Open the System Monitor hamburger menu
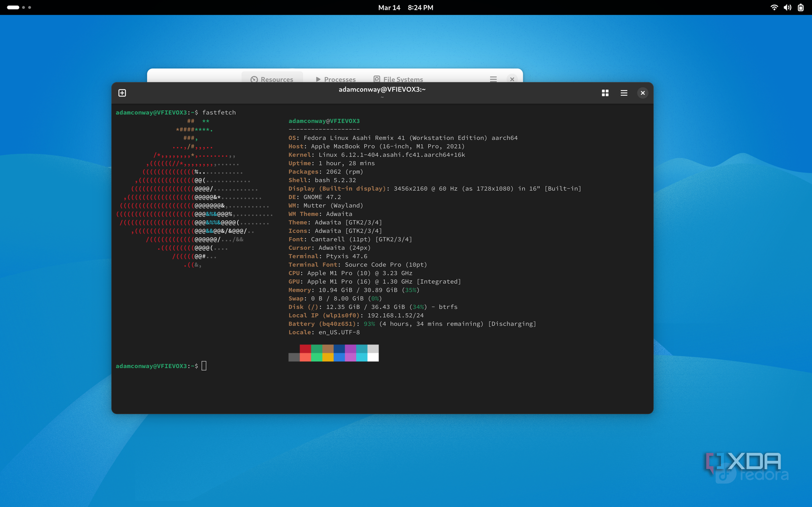Viewport: 812px width, 507px height. tap(493, 79)
